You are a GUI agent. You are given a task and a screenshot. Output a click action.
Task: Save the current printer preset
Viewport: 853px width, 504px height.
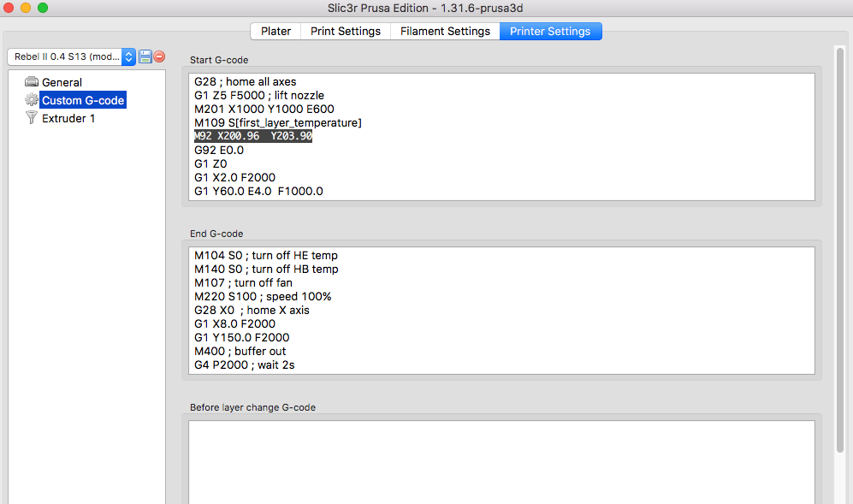pyautogui.click(x=145, y=56)
